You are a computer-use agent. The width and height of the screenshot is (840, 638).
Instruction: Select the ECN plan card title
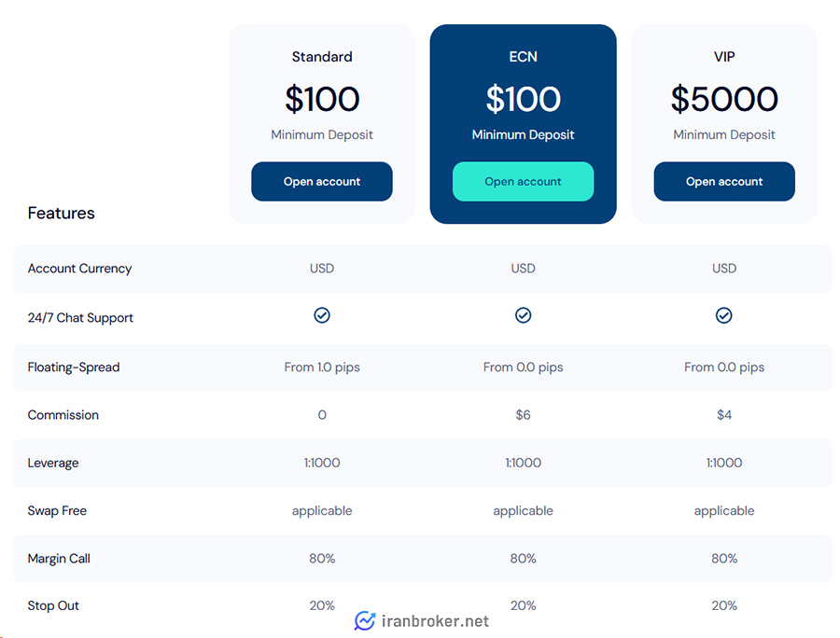(x=523, y=57)
